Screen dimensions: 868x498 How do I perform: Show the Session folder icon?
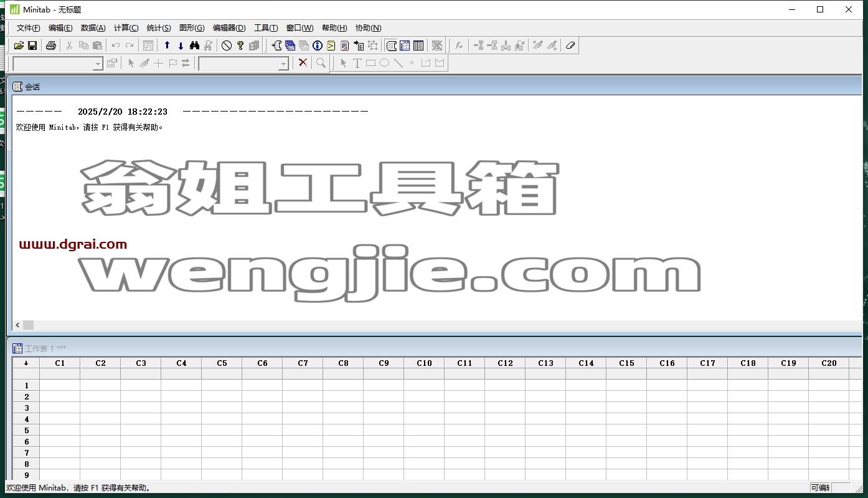[276, 45]
